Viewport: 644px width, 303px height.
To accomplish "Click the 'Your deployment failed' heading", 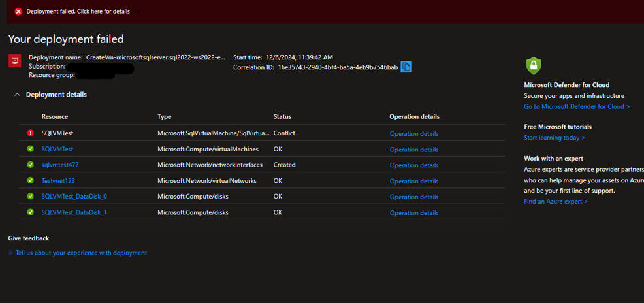I will [66, 39].
